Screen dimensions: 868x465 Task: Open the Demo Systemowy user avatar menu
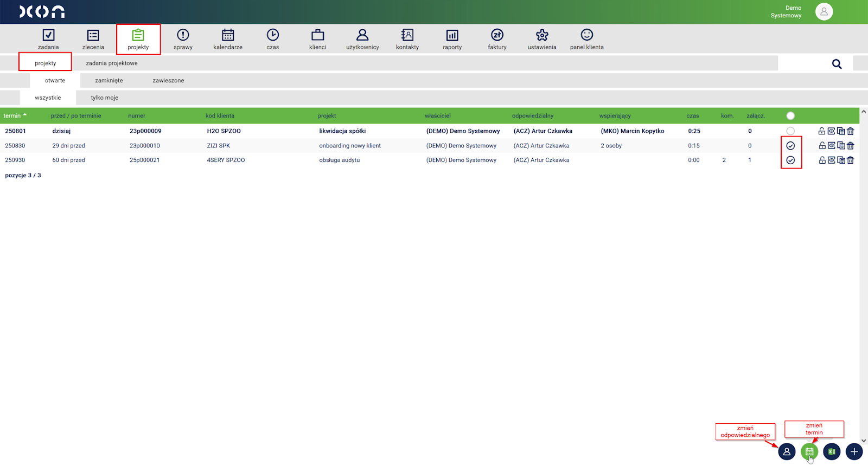tap(824, 12)
